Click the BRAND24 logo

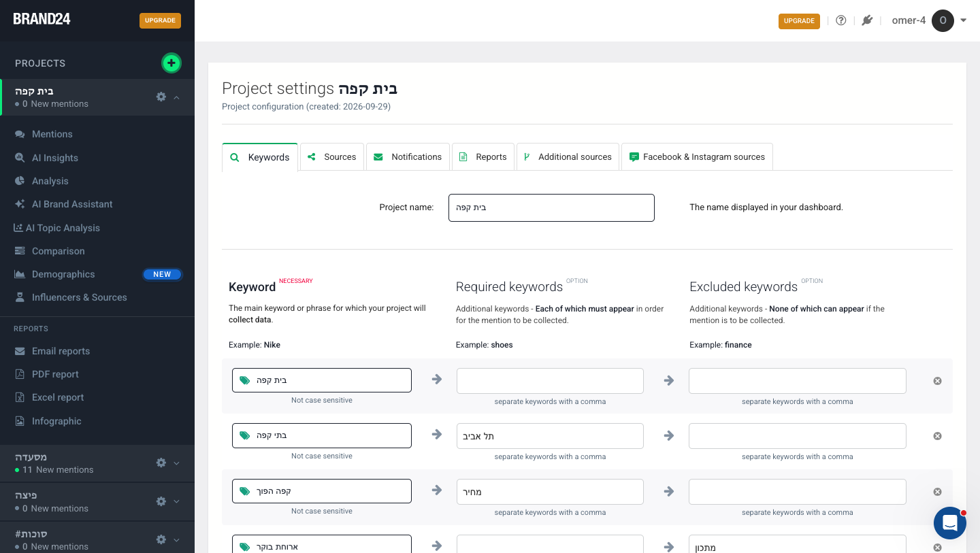42,19
